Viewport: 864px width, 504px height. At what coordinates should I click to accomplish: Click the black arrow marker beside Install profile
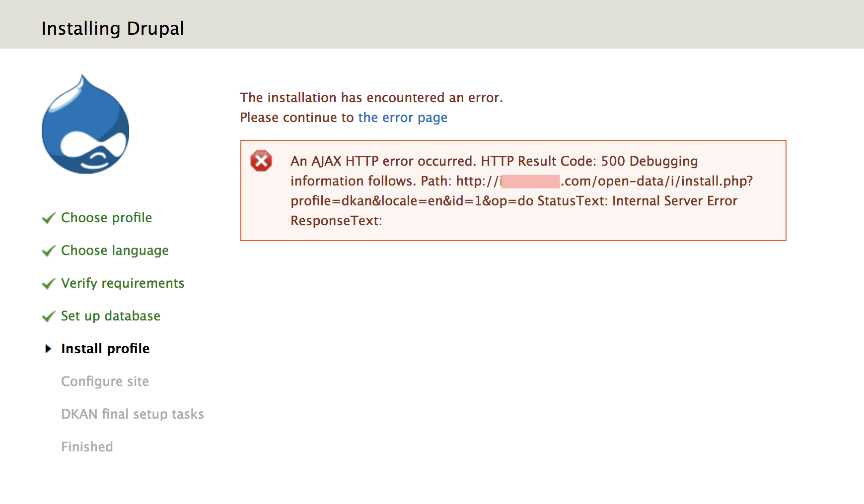point(48,349)
